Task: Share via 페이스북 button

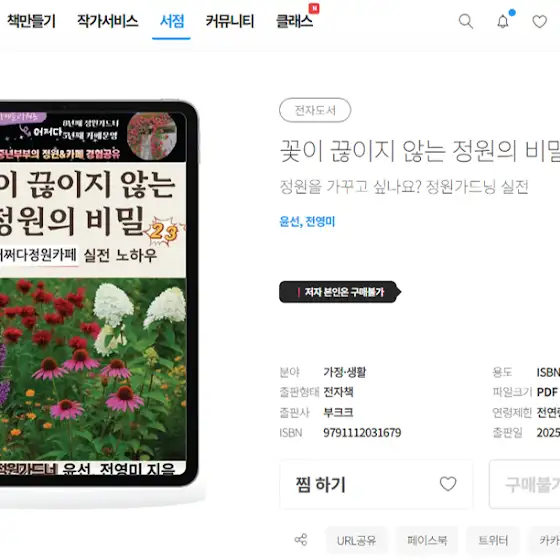Action: click(x=427, y=540)
